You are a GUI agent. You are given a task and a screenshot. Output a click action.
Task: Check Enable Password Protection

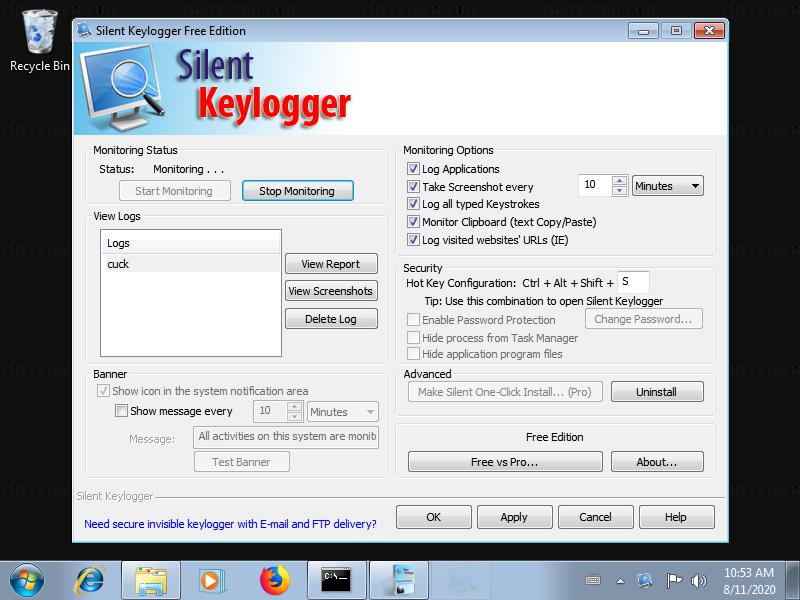pos(413,319)
